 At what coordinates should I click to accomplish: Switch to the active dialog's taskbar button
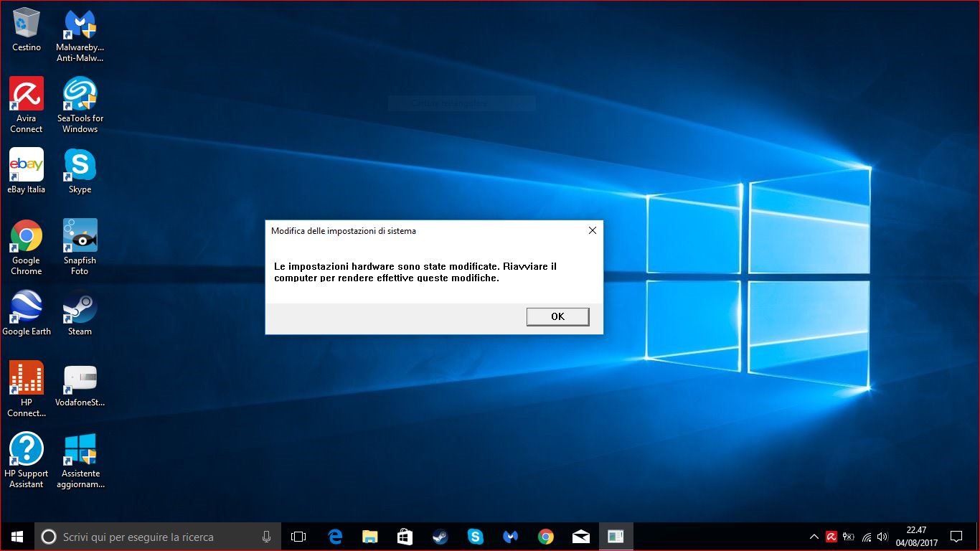(616, 537)
